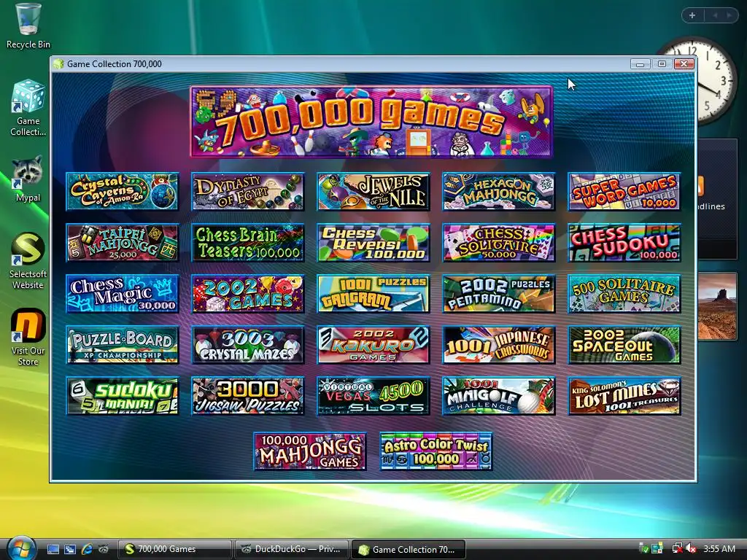747x560 pixels.
Task: Select 1001 Minigolf Challenge tile
Action: click(499, 396)
